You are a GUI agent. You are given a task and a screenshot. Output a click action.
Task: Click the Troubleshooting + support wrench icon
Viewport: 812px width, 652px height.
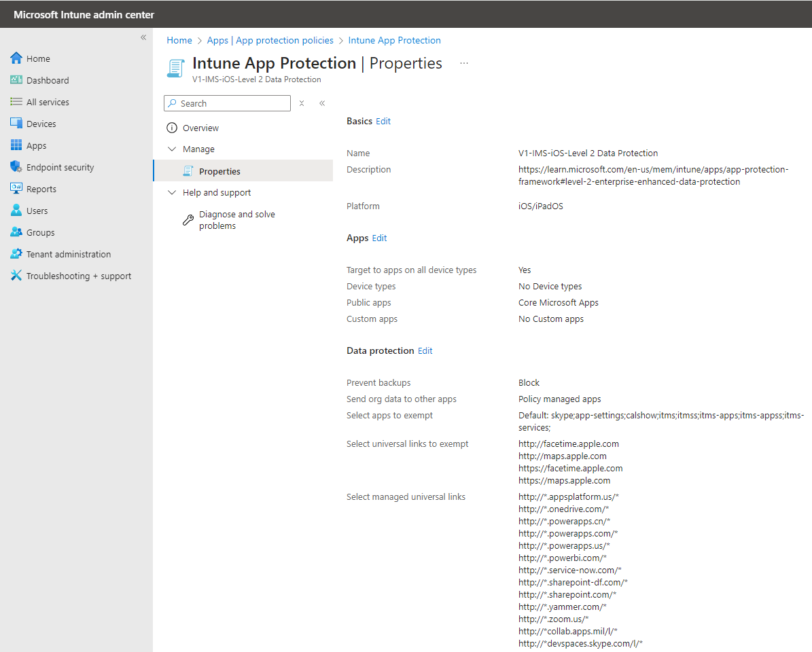[x=16, y=276]
